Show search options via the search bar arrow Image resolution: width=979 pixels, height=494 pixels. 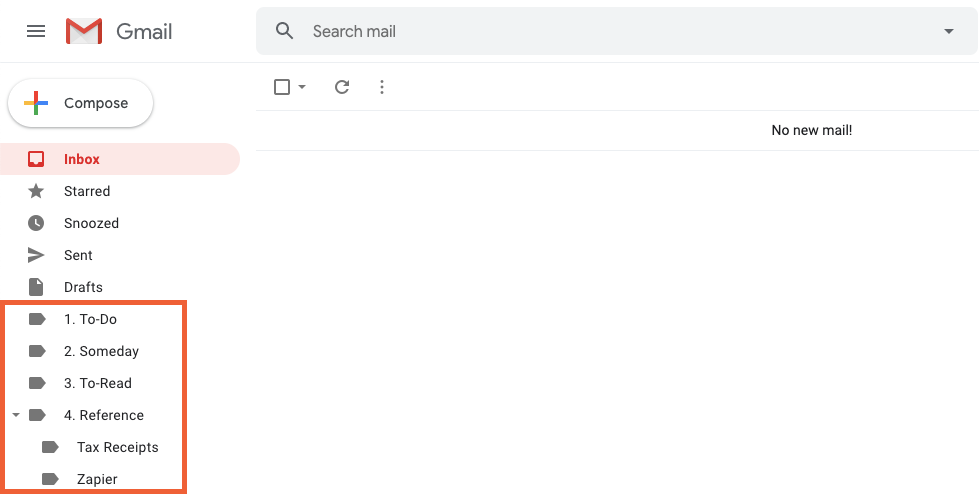tap(948, 31)
